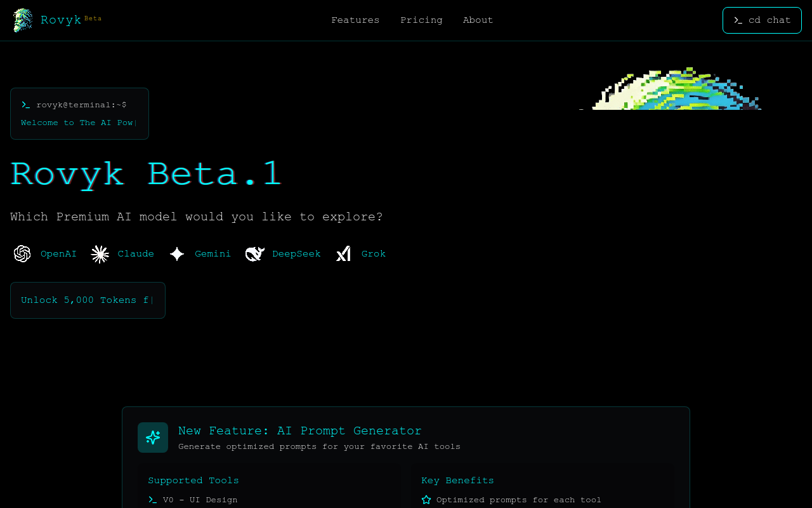Image resolution: width=812 pixels, height=508 pixels.
Task: Click the Unlock 5,000 Tokens box
Action: 88,300
